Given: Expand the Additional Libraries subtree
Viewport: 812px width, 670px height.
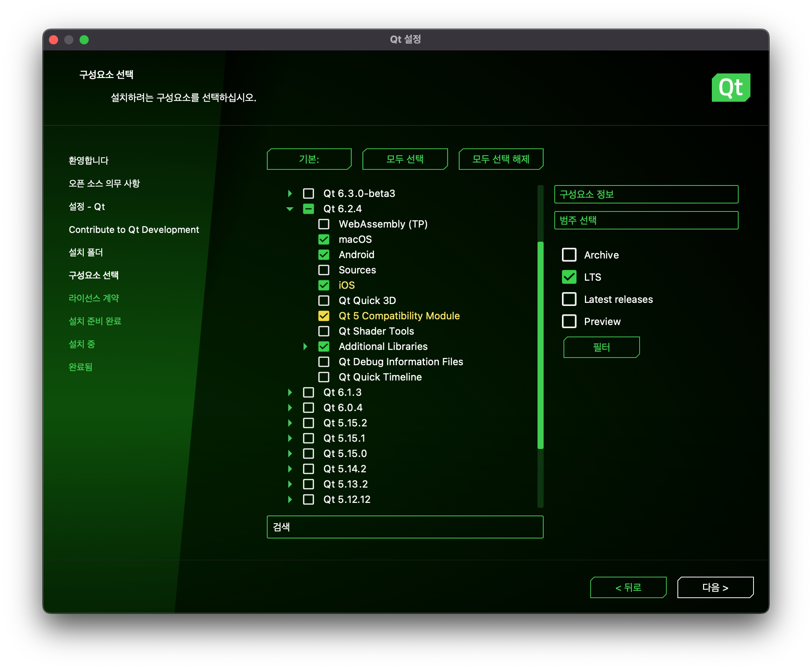Looking at the screenshot, I should pos(305,346).
